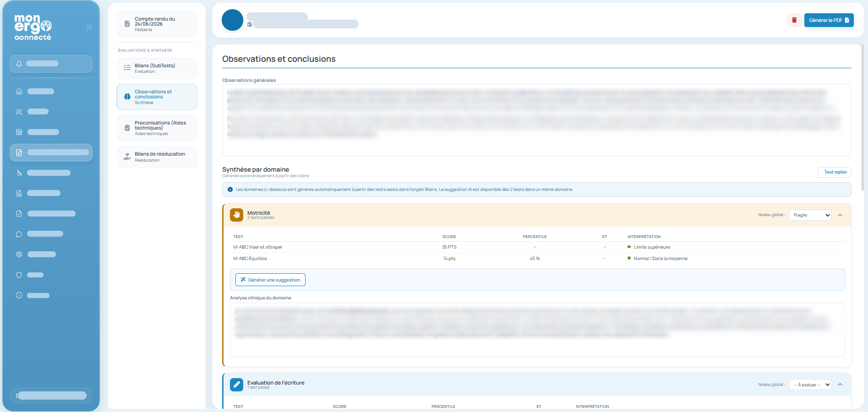The height and width of the screenshot is (412, 868).
Task: Collapse the Motricité section chevron
Action: (840, 215)
